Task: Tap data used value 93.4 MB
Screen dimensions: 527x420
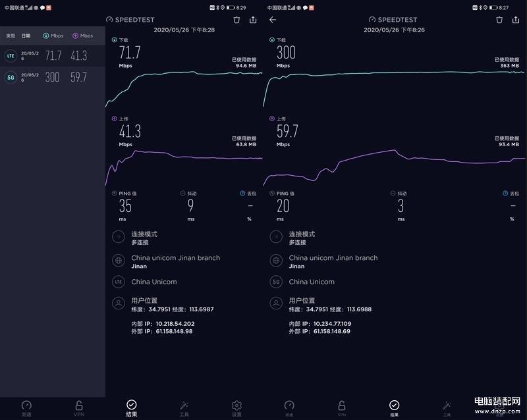Action: click(509, 144)
